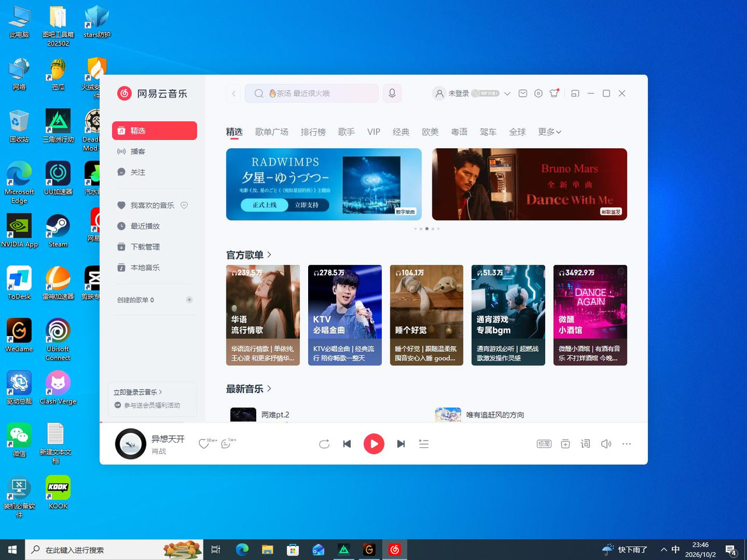Open NetEase Cloud Music taskbar icon
The image size is (747, 560).
pos(395,549)
